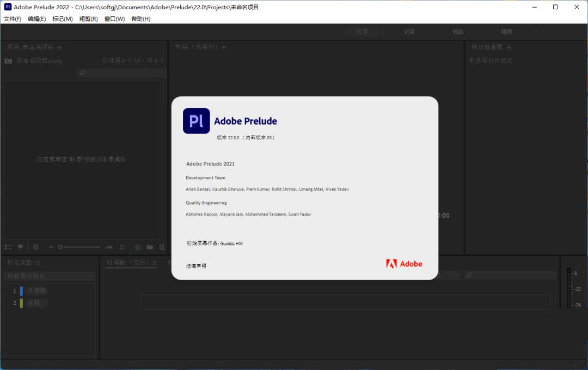The width and height of the screenshot is (588, 370).
Task: Click the Prelude app icon in title bar
Action: 8,7
